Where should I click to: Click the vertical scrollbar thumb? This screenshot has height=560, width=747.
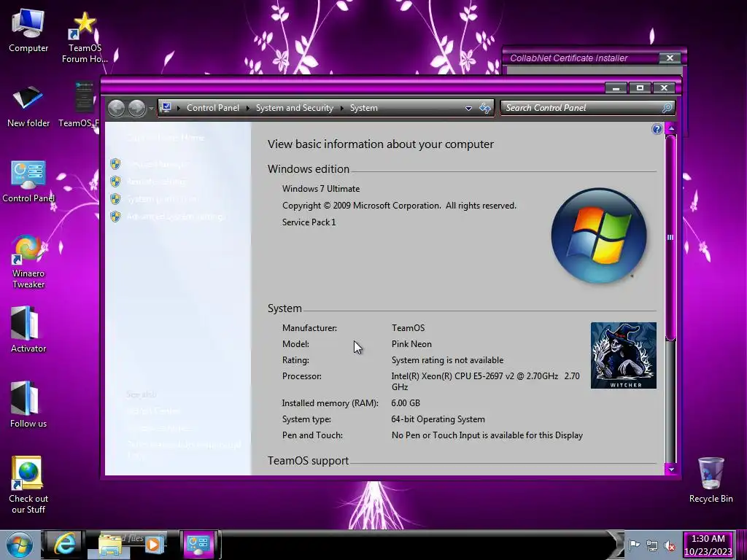click(671, 238)
